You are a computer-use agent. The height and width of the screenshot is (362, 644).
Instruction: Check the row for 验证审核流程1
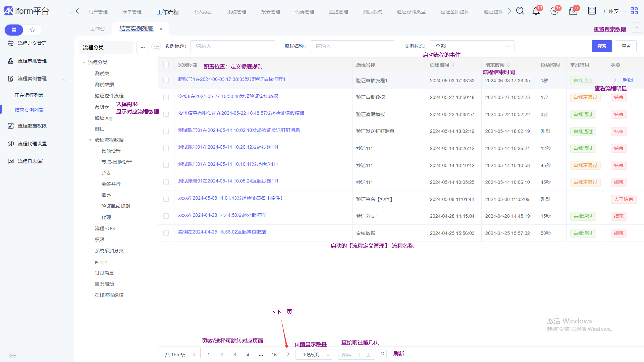(166, 81)
